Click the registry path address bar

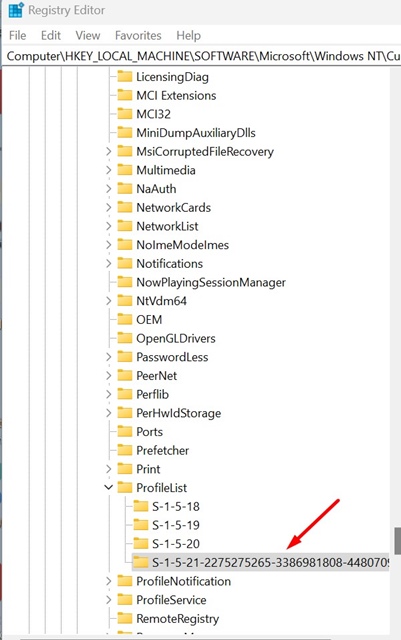(202, 56)
